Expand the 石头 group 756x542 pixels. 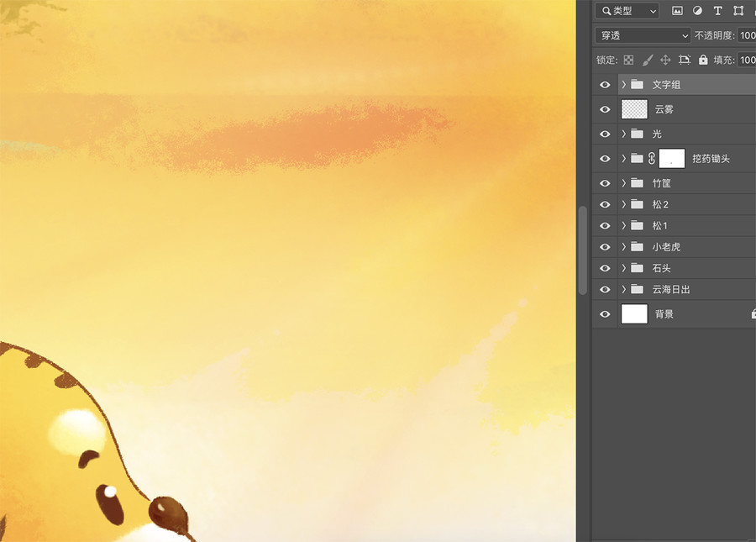(624, 267)
